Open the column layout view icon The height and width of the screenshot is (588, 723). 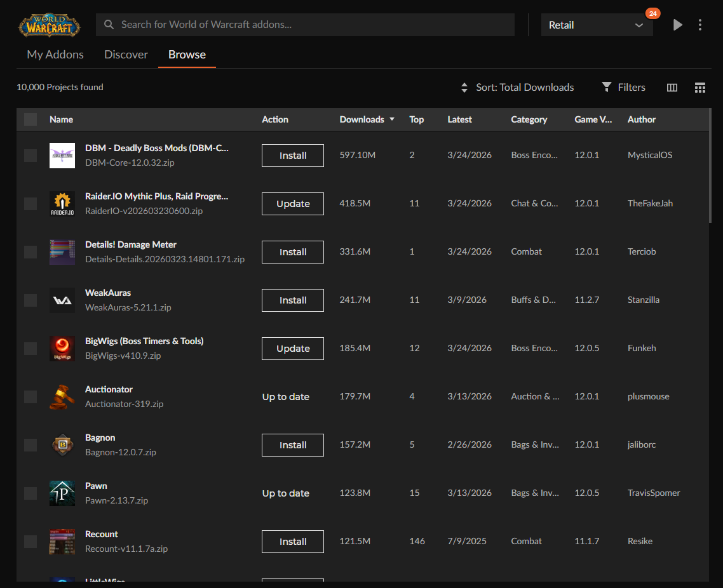[x=672, y=88]
